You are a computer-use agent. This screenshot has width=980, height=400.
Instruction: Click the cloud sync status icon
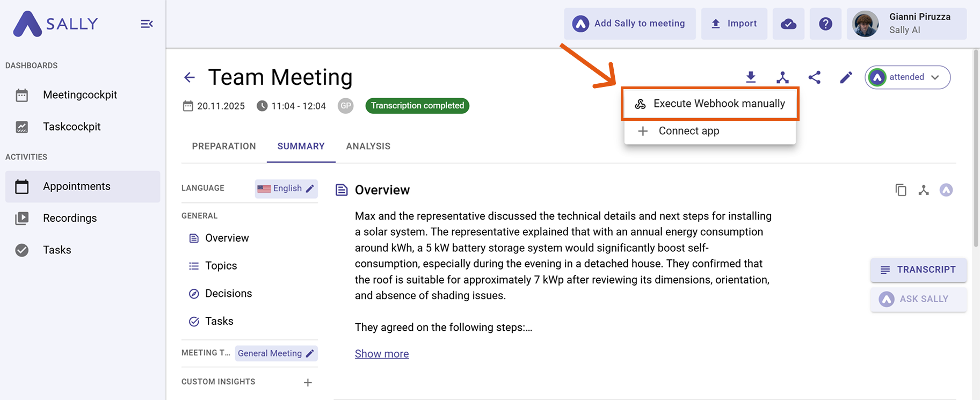pyautogui.click(x=788, y=24)
